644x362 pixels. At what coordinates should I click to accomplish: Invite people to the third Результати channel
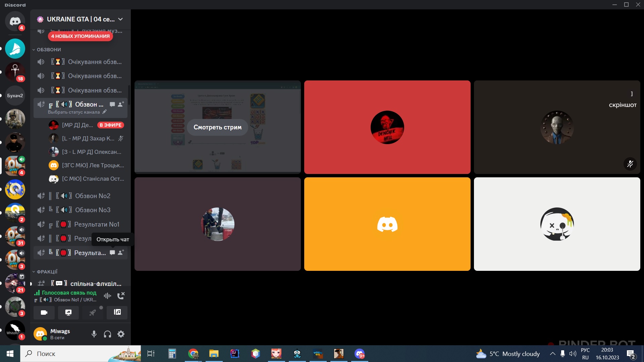[121, 252]
